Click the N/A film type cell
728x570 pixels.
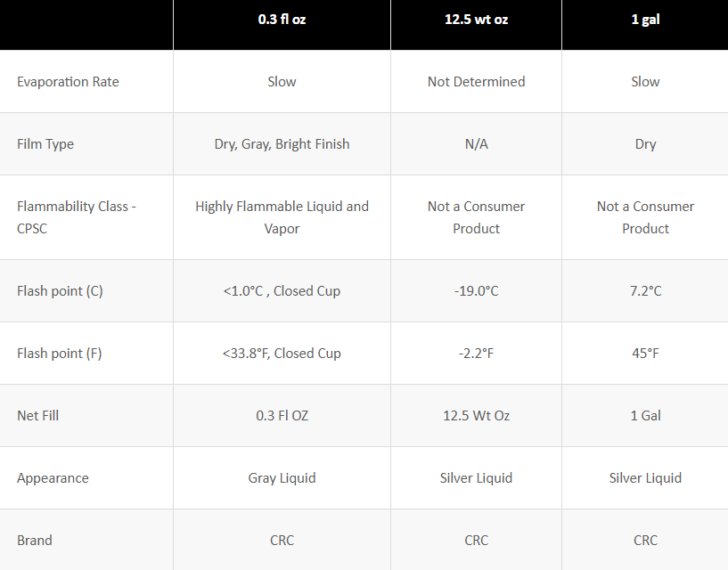[x=476, y=144]
